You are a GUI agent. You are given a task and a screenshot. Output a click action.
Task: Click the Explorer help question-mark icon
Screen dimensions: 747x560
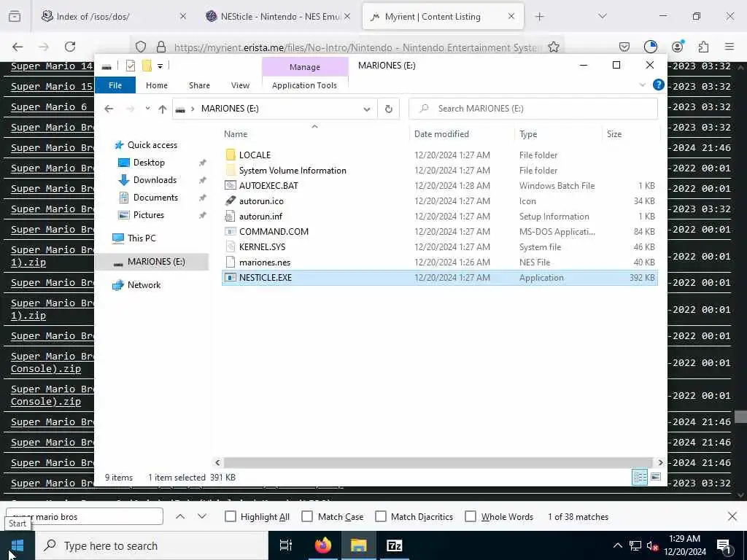point(659,85)
